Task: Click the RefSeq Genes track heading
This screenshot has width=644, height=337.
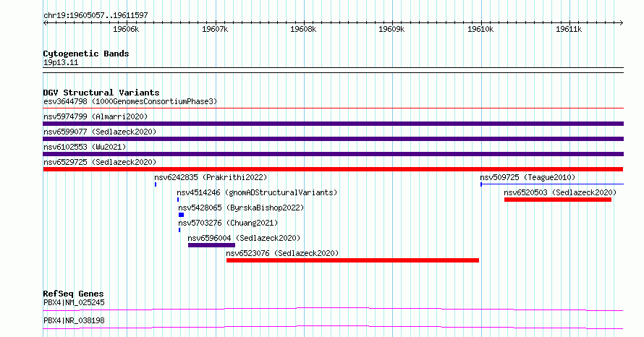Action: [74, 294]
